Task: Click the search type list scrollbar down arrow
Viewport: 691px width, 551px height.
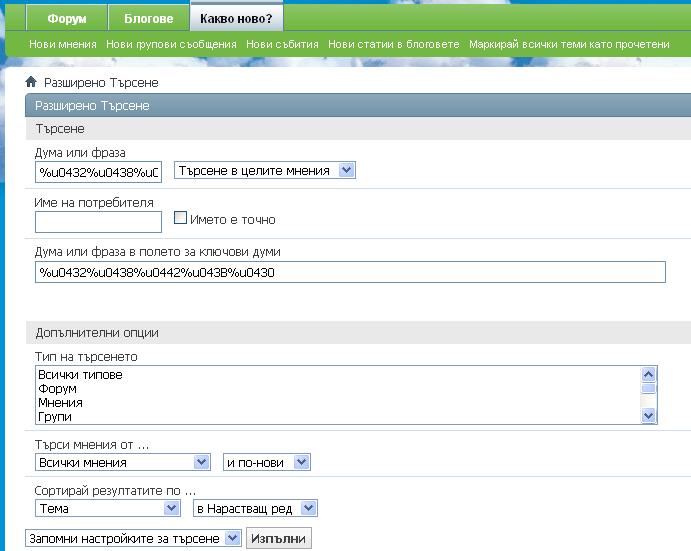Action: pyautogui.click(x=648, y=416)
